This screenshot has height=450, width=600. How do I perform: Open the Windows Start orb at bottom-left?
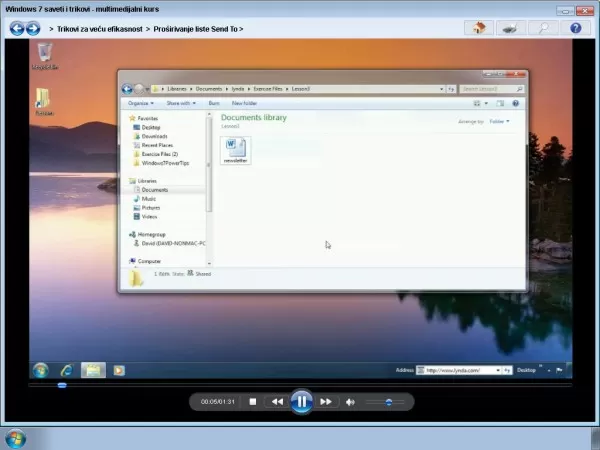pos(16,439)
